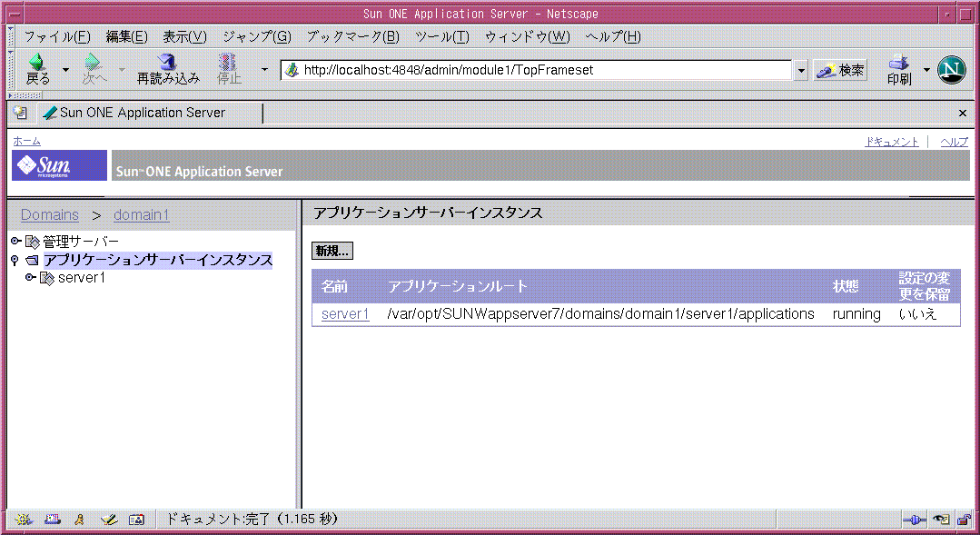Viewport: 980px width, 535px height.
Task: Open the ヘルプ link in page header
Action: pyautogui.click(x=955, y=142)
